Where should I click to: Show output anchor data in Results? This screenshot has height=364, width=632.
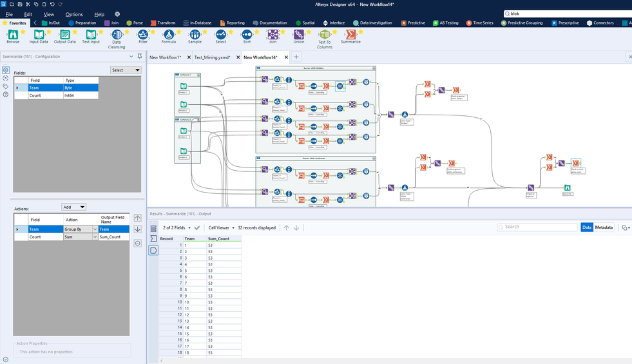click(x=153, y=251)
